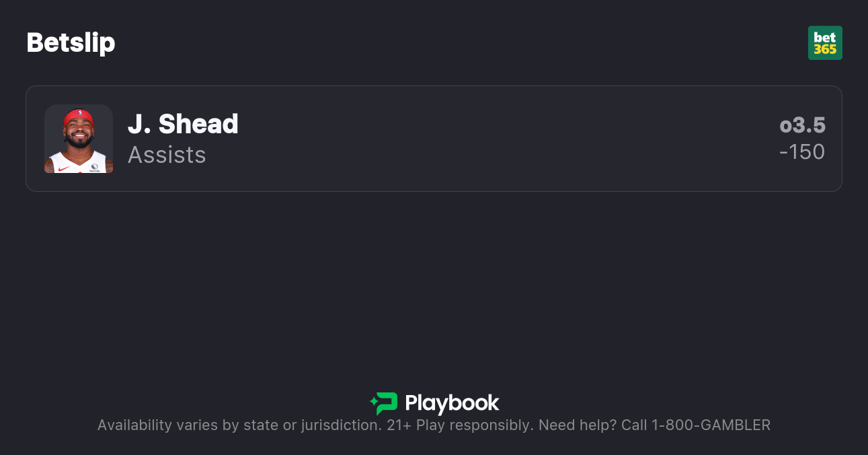Click the -150 odds value
The height and width of the screenshot is (455, 868).
click(802, 152)
